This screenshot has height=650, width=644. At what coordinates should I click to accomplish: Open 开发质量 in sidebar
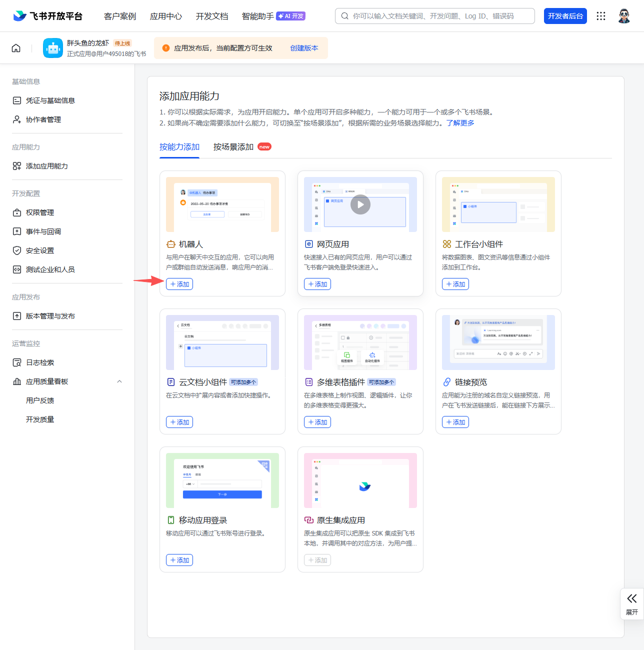40,419
